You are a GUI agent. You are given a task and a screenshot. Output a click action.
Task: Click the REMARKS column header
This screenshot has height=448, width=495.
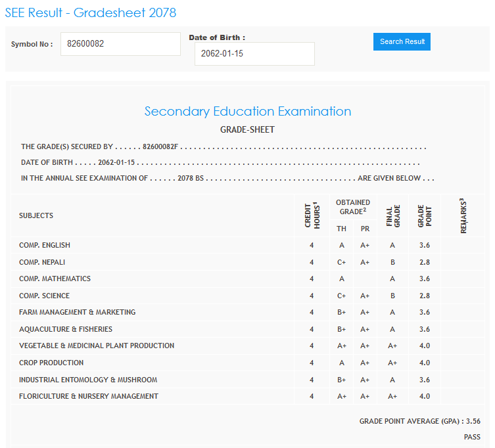click(x=463, y=215)
